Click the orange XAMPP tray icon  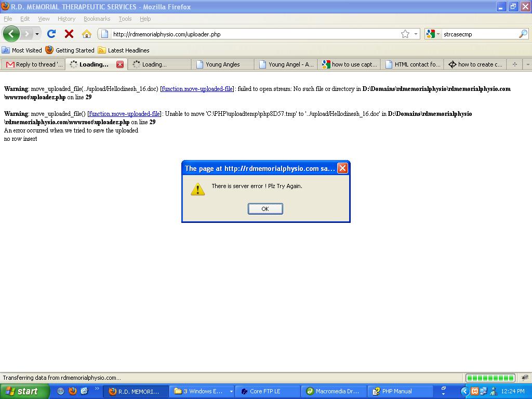point(474,392)
